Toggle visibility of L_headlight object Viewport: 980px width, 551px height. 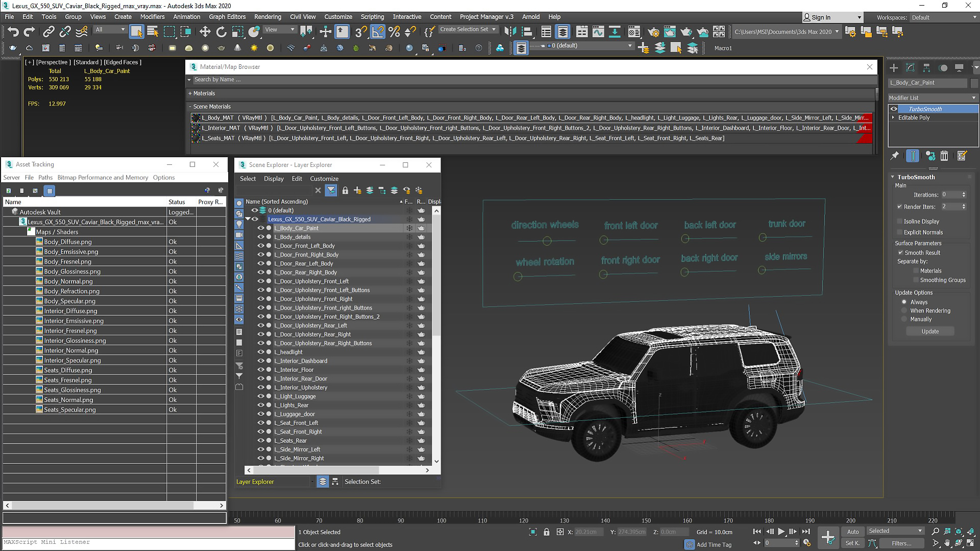click(260, 352)
